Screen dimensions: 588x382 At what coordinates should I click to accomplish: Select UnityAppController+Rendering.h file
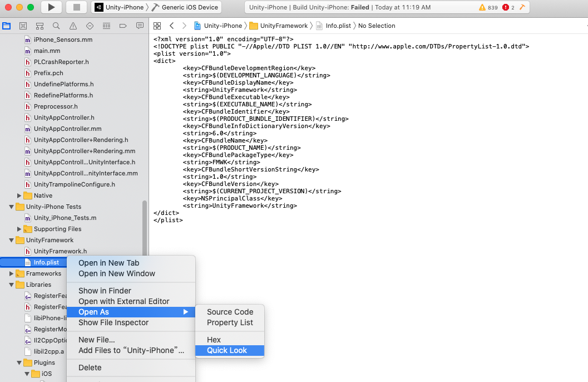point(81,140)
